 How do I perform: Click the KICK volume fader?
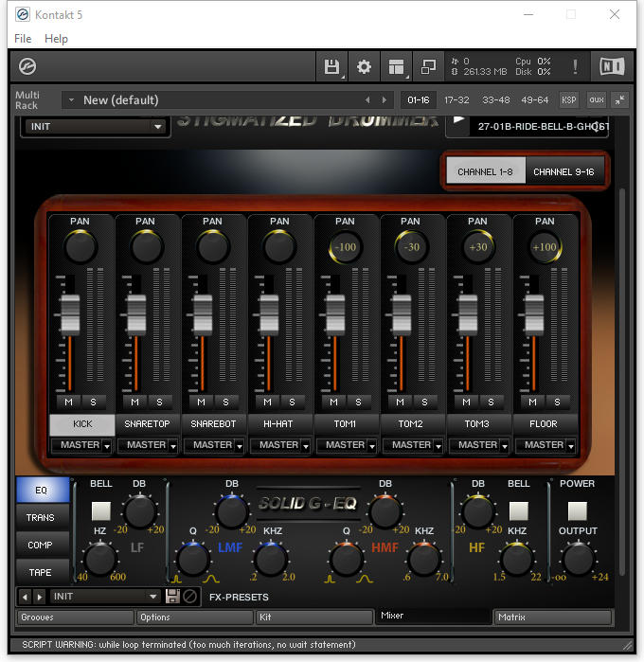pos(70,313)
